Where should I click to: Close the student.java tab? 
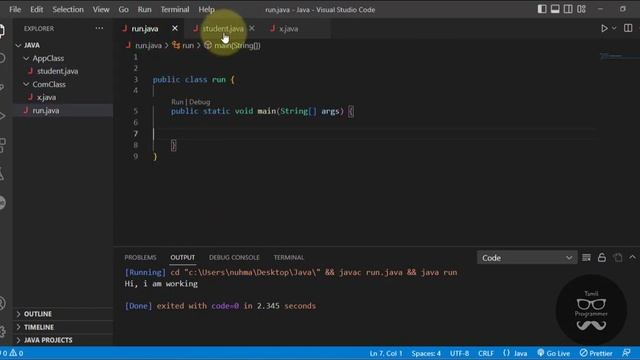click(x=252, y=28)
